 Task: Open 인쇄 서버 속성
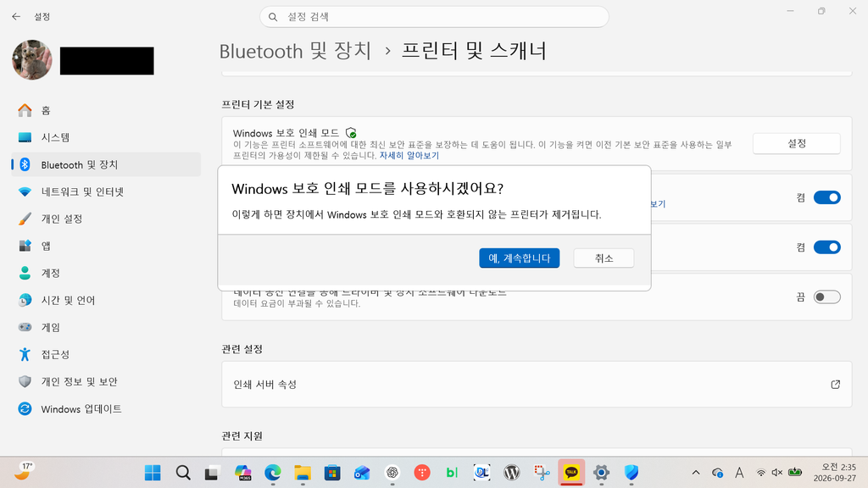(537, 385)
